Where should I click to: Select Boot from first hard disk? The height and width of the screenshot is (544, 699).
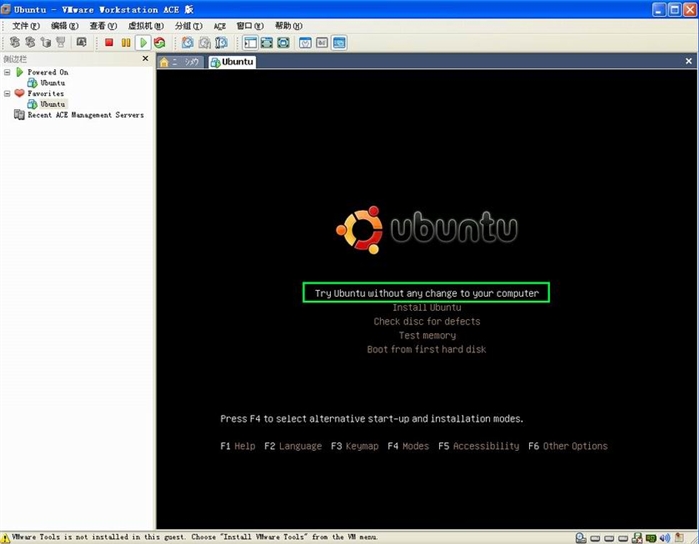pos(426,349)
